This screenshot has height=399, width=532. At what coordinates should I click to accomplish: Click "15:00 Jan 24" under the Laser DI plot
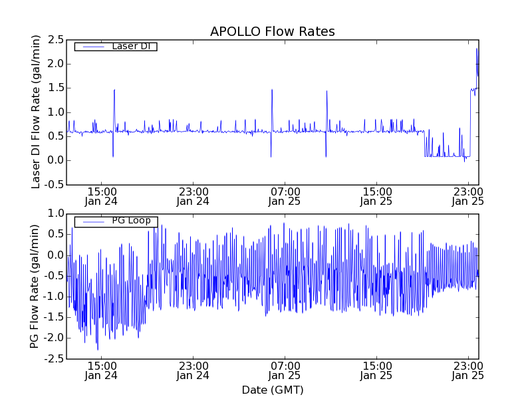point(101,197)
